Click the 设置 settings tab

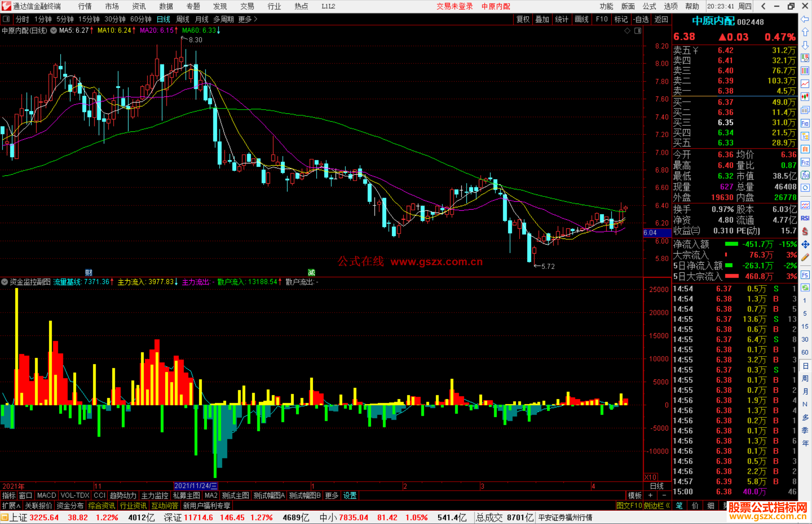click(x=350, y=495)
